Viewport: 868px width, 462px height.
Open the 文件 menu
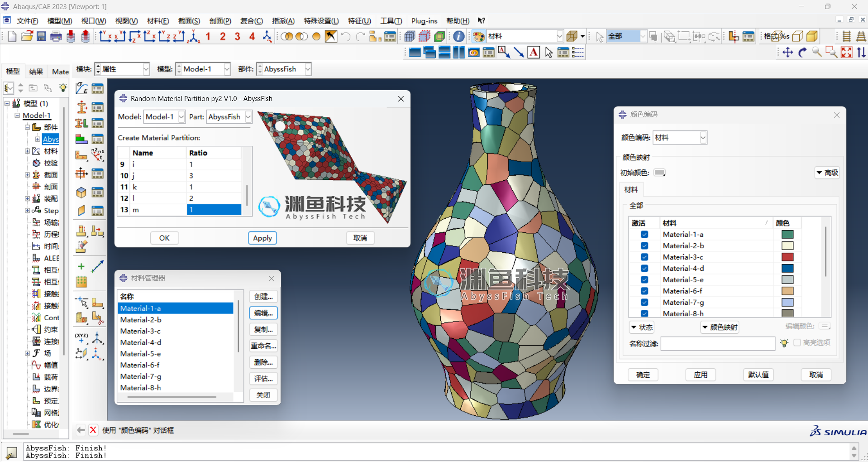(28, 21)
